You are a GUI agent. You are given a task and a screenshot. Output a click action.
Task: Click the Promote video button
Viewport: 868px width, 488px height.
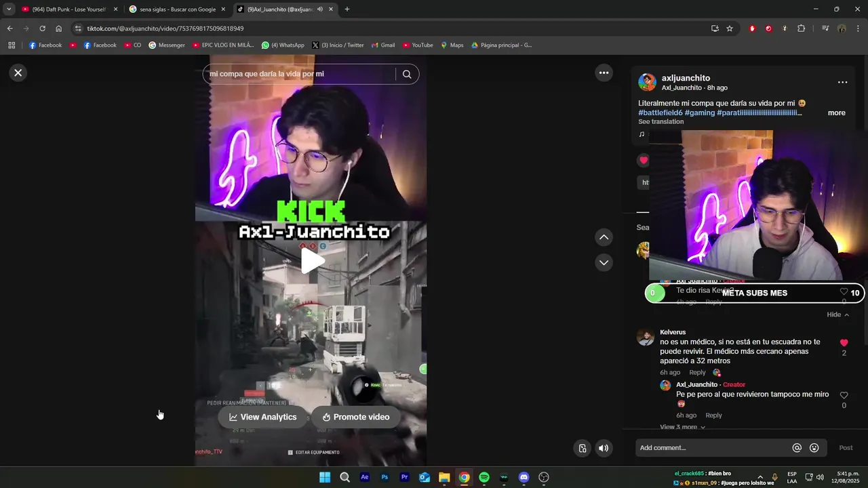[x=355, y=417]
